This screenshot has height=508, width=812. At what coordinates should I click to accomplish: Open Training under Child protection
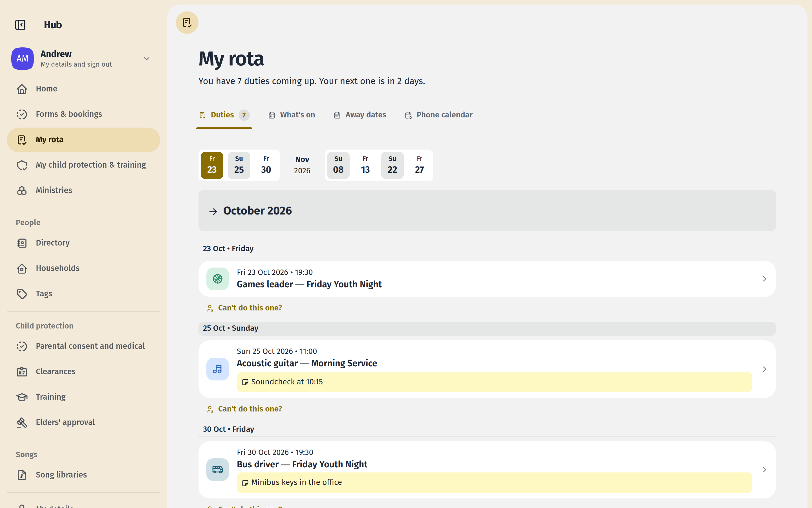pos(83,397)
